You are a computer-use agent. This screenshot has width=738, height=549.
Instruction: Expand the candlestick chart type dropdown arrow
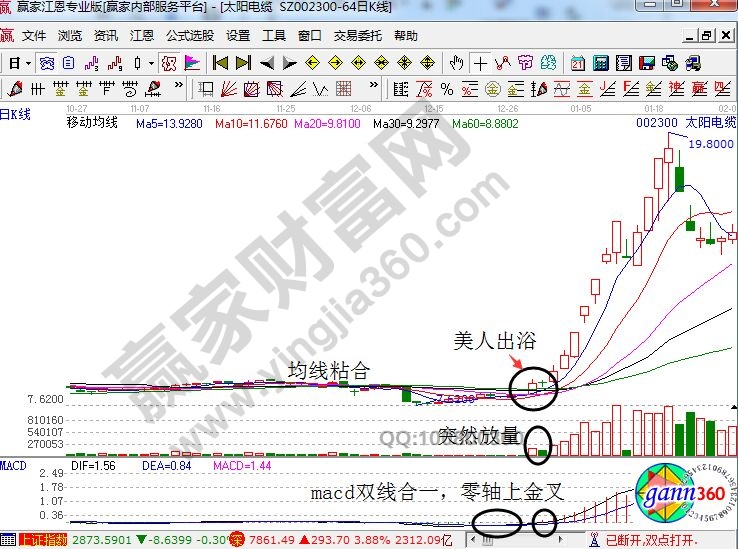pyautogui.click(x=151, y=63)
